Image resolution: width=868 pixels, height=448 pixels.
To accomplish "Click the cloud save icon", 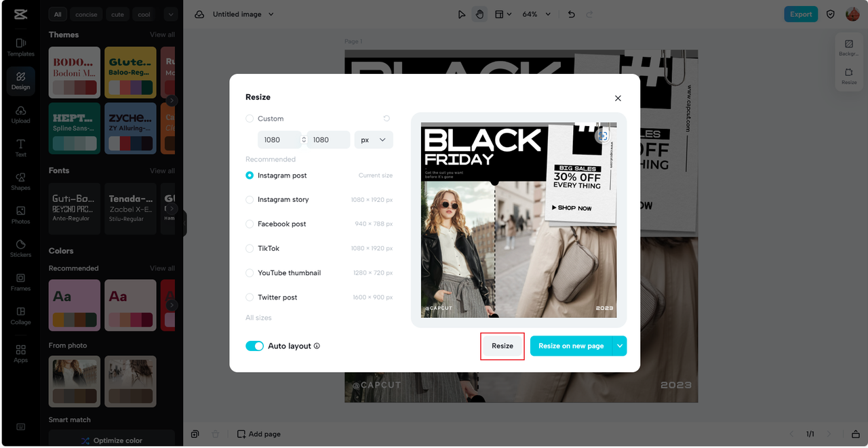I will tap(199, 14).
